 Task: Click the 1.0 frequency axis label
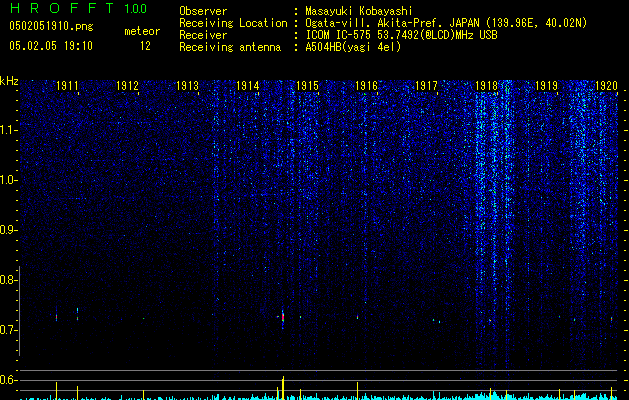click(9, 180)
